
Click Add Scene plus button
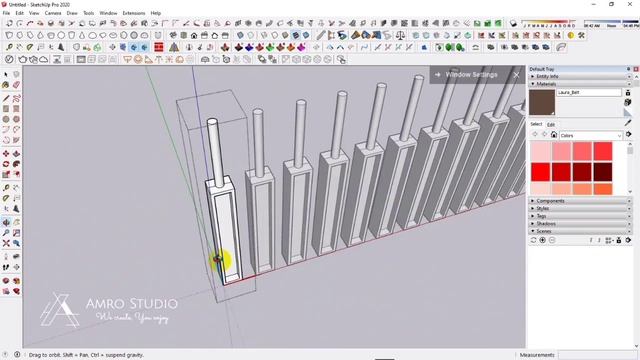pos(542,240)
